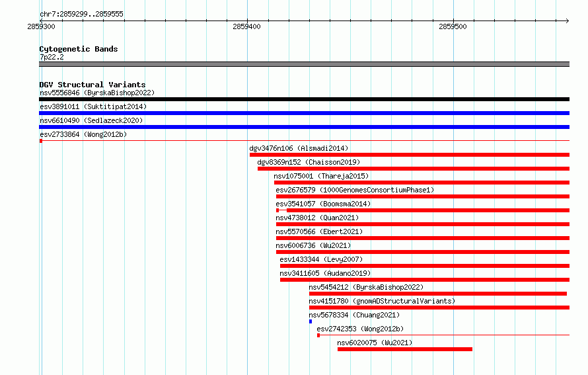Open variant esv2733864 (Wong2012b) label

(83, 134)
